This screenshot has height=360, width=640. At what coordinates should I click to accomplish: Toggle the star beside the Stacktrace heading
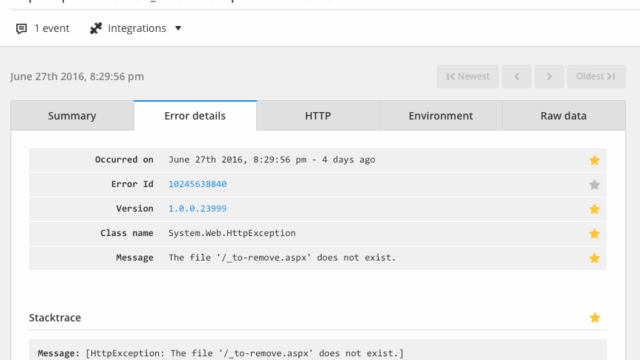[595, 318]
